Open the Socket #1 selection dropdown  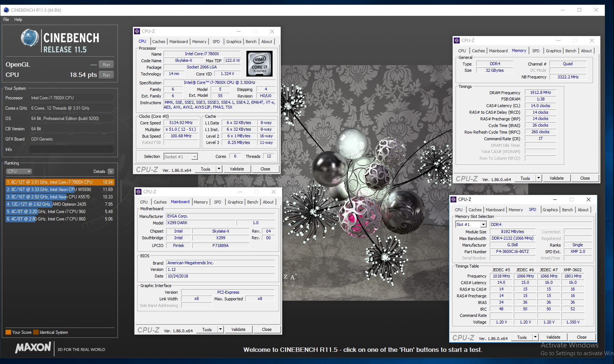(x=180, y=157)
